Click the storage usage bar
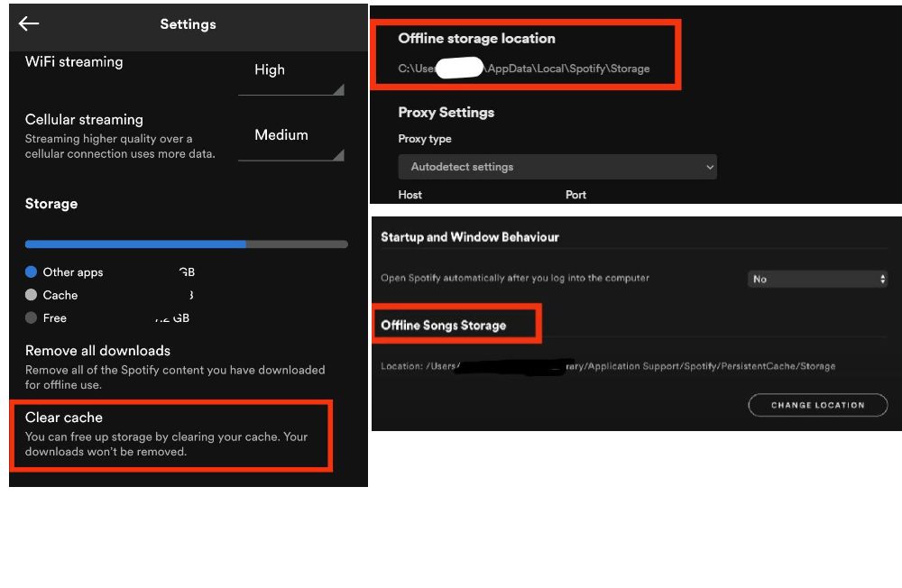 (187, 244)
